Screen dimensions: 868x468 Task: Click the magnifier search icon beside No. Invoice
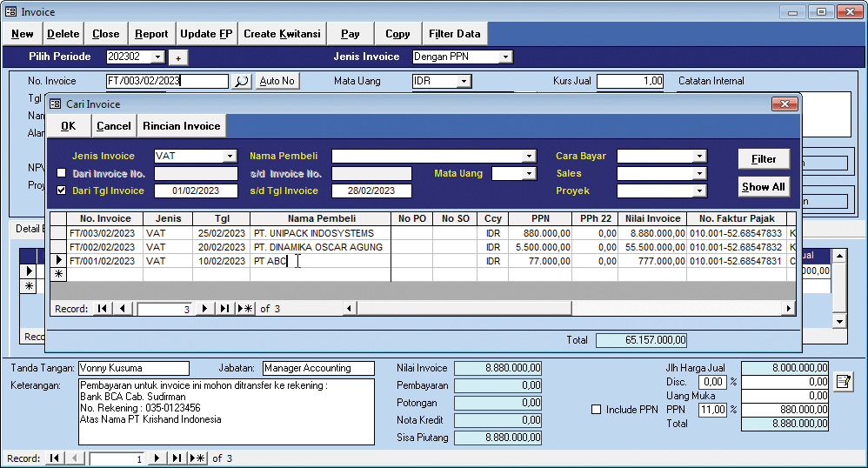[242, 81]
